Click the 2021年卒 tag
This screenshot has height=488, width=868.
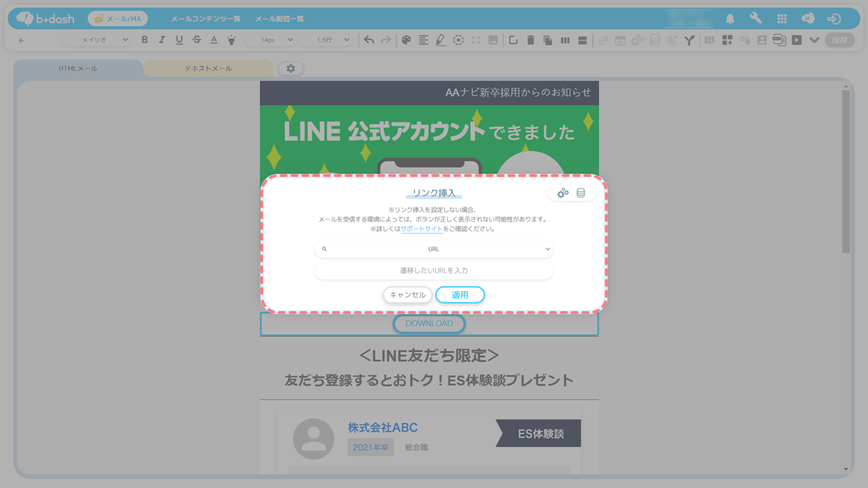371,447
